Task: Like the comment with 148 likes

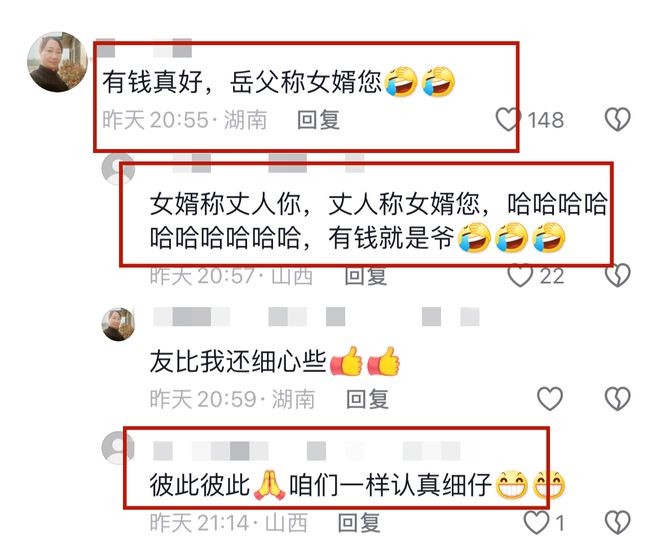Action: 508,119
